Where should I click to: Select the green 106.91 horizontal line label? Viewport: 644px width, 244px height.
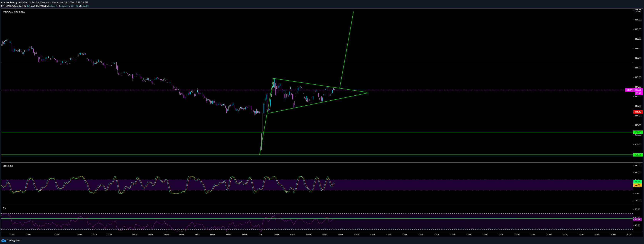638,155
